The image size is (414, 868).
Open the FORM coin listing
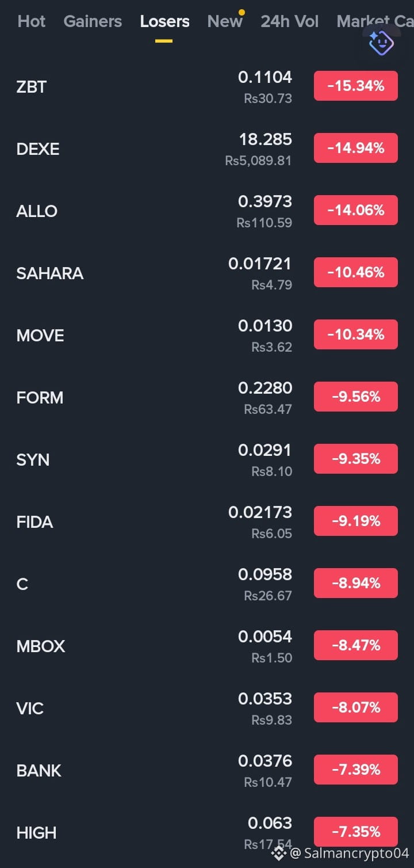207,397
